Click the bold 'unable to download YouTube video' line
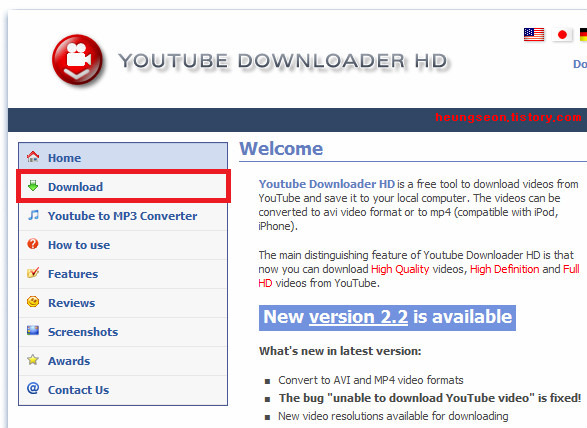 pyautogui.click(x=430, y=398)
